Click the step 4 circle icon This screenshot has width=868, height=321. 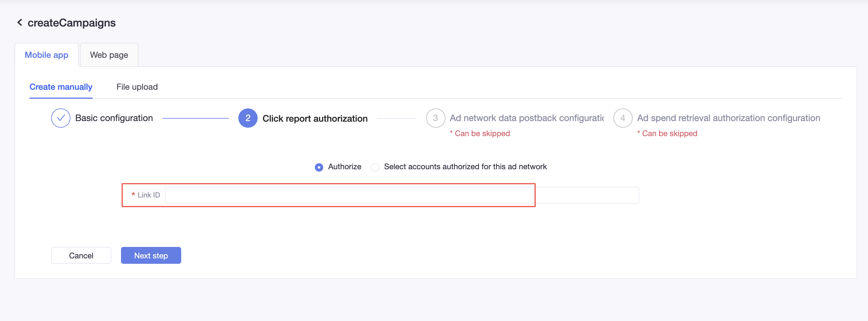point(623,118)
